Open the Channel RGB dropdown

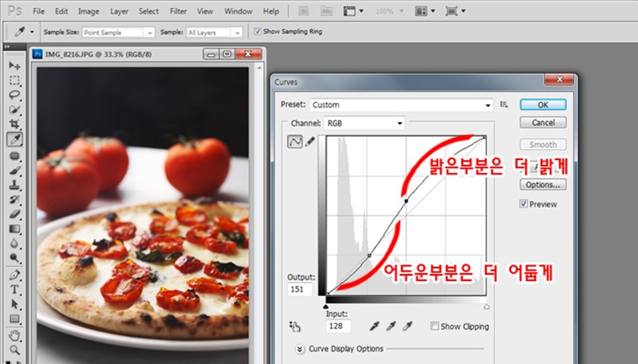pos(364,123)
